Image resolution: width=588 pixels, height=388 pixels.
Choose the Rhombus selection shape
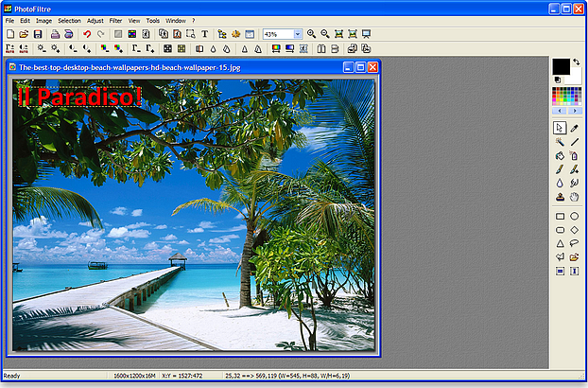[574, 230]
